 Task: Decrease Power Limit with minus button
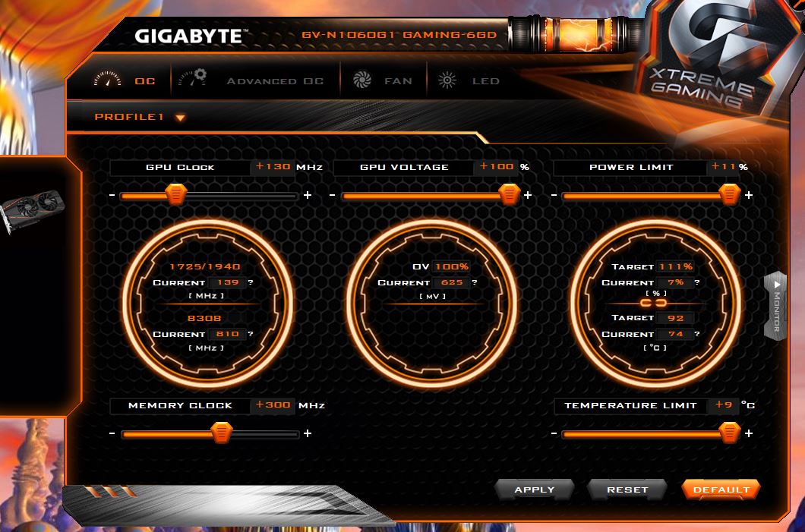tap(554, 196)
